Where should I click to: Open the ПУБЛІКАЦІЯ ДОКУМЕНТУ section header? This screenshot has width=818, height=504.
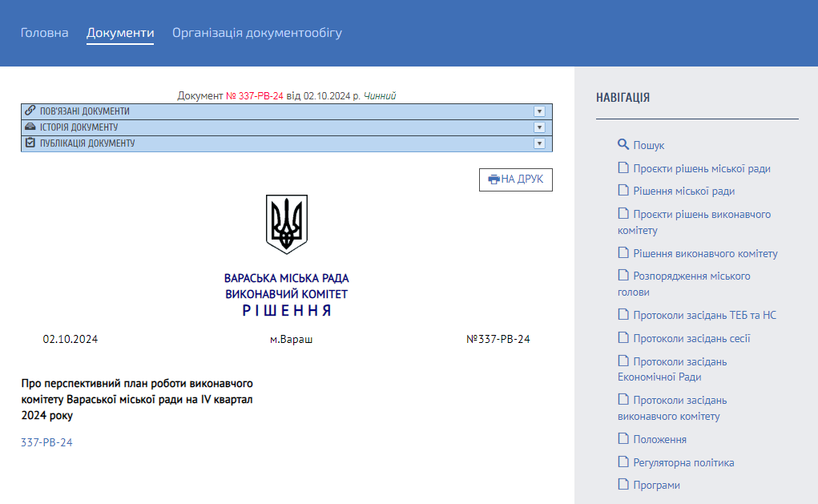point(286,143)
